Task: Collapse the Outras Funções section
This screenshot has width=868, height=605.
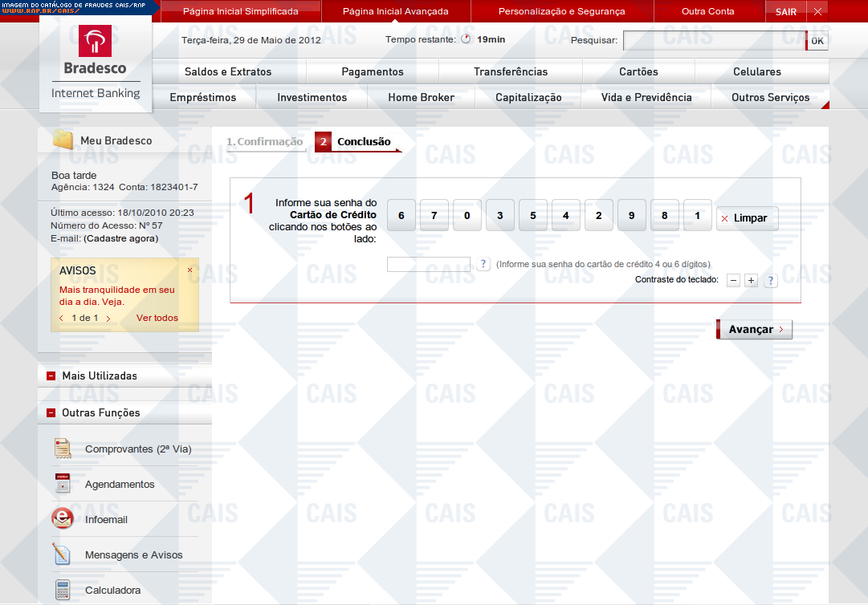Action: point(51,412)
